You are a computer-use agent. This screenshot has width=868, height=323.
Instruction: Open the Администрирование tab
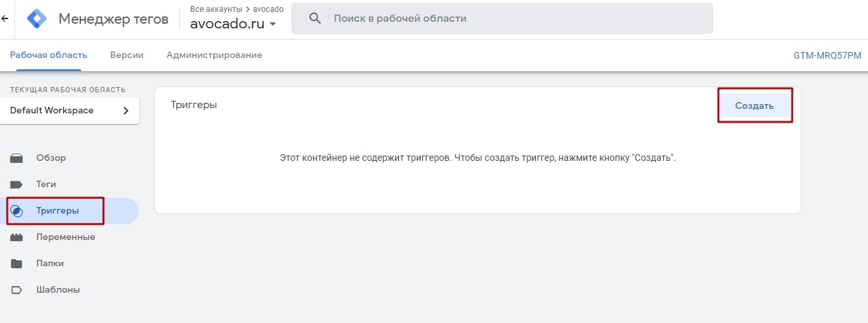[x=214, y=55]
